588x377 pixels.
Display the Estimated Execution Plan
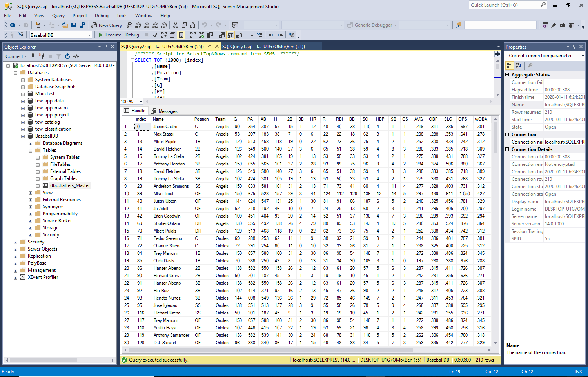coord(164,35)
